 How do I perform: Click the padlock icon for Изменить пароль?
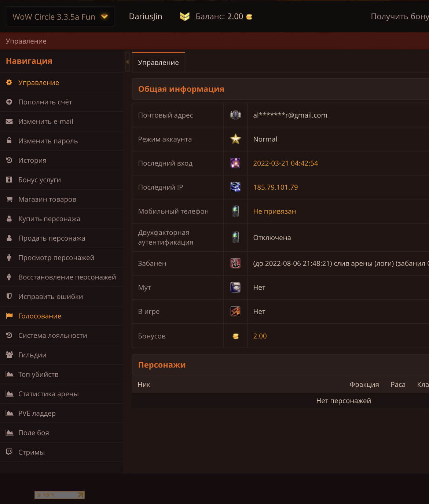point(9,141)
